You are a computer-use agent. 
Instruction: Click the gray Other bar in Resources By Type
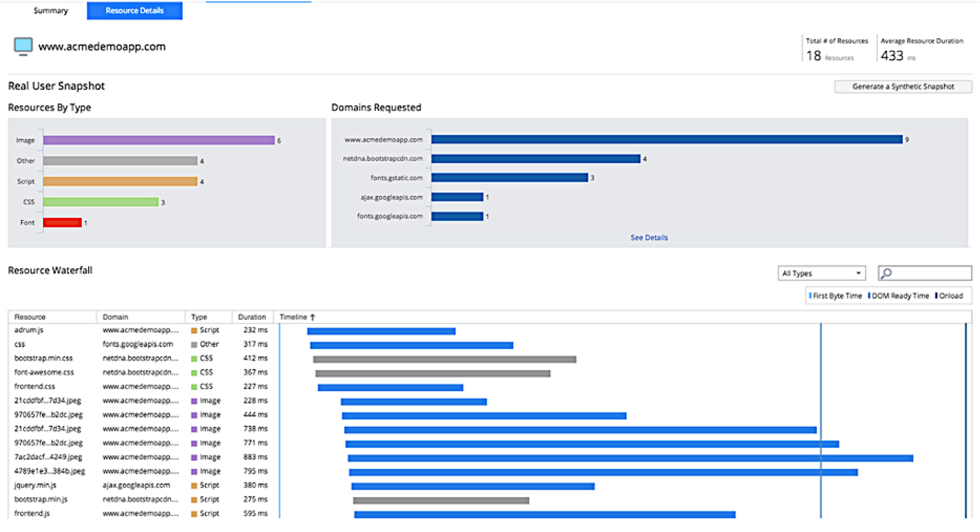[120, 161]
